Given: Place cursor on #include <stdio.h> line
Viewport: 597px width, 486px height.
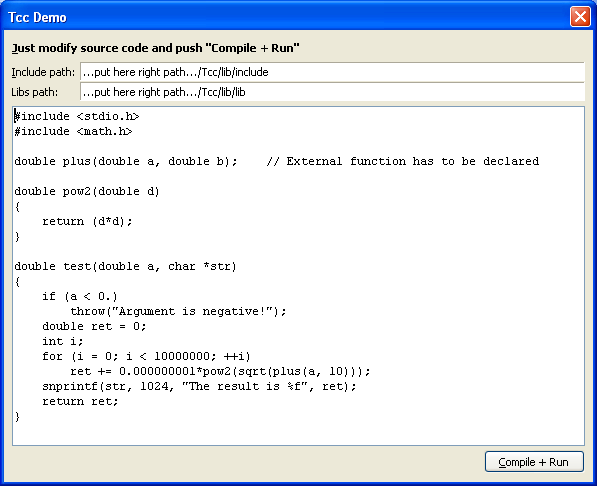Looking at the screenshot, I should click(77, 116).
